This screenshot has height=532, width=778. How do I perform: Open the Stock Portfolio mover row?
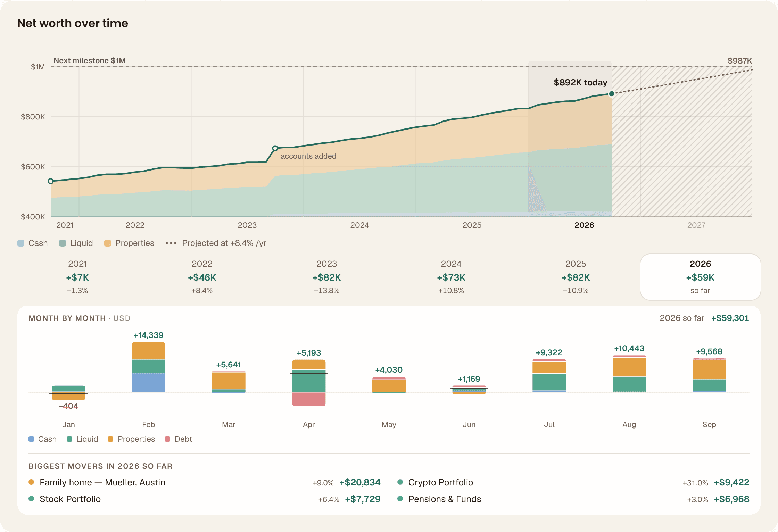(205, 499)
